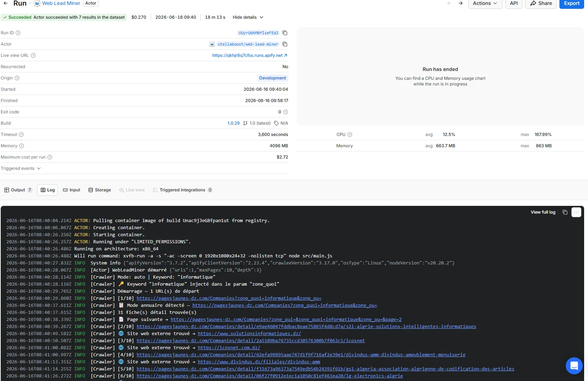Click the $0.270 cost value

click(x=139, y=17)
